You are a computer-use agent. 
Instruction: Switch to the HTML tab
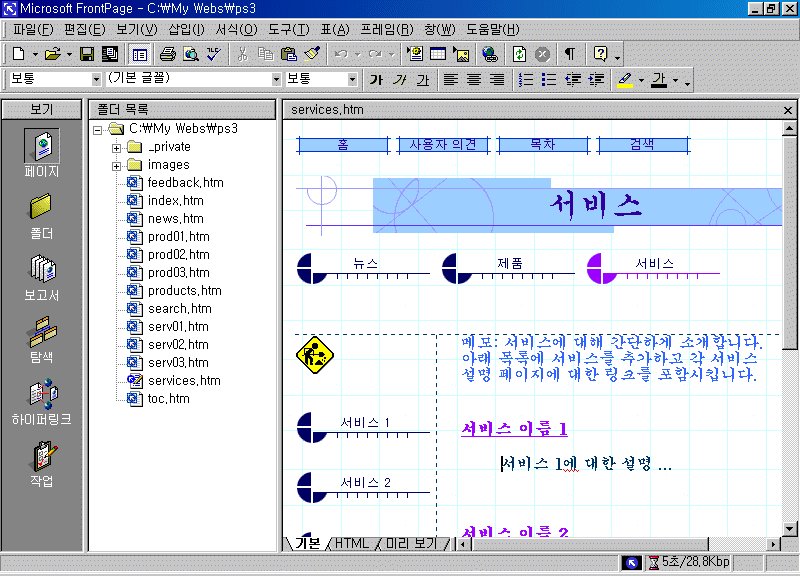(x=352, y=543)
